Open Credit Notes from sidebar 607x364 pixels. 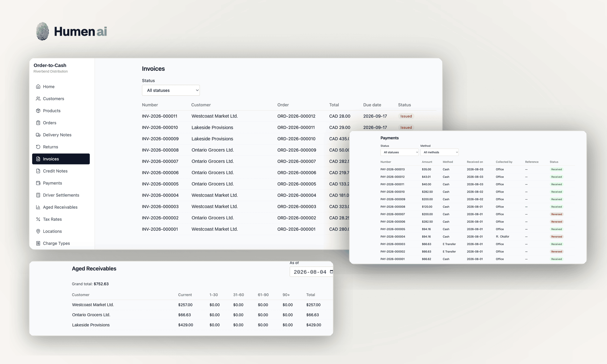(x=61, y=171)
